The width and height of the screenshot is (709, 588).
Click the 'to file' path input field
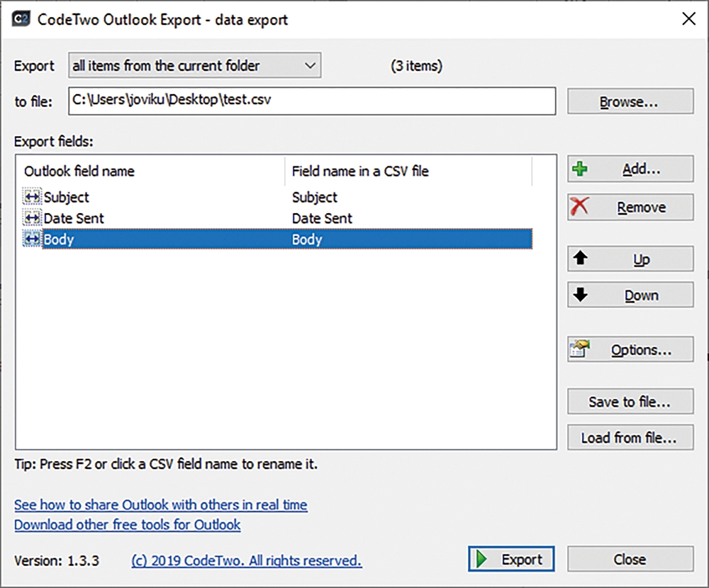click(x=312, y=101)
